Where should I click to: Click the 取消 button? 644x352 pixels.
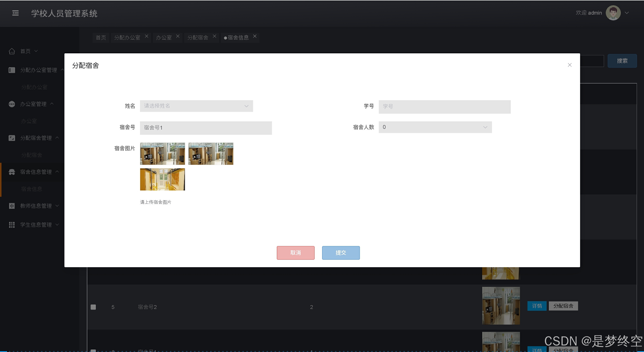295,253
